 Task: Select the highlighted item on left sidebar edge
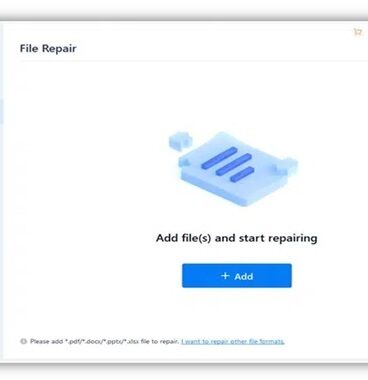[x=1, y=111]
